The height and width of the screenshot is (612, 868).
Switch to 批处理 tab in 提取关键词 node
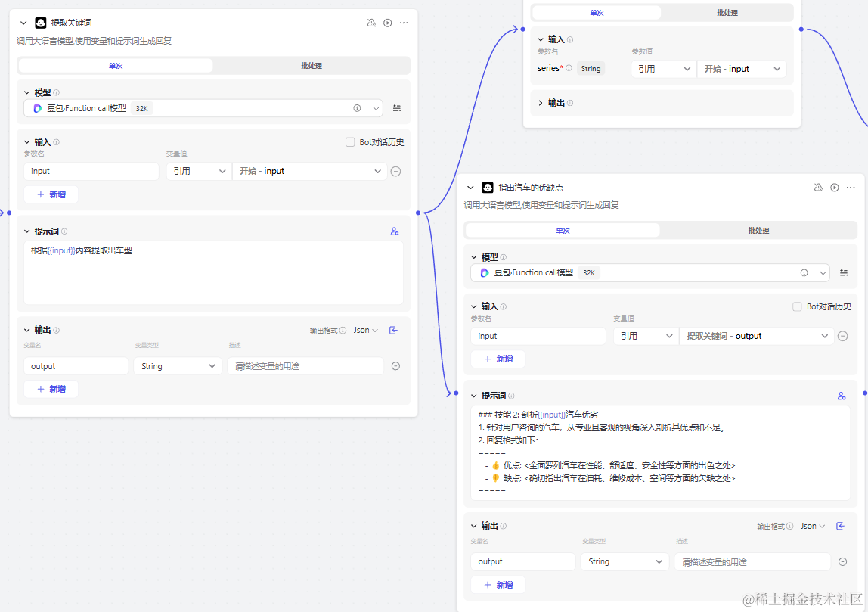point(312,65)
